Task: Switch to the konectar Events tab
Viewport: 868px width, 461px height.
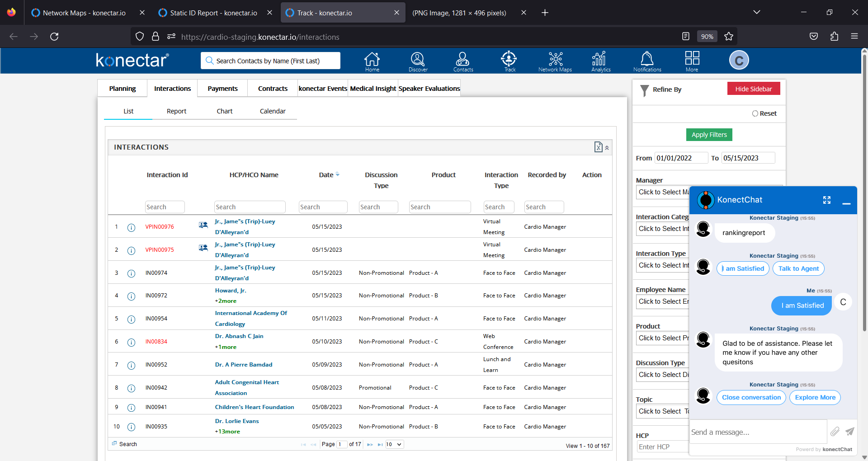Action: click(x=323, y=89)
